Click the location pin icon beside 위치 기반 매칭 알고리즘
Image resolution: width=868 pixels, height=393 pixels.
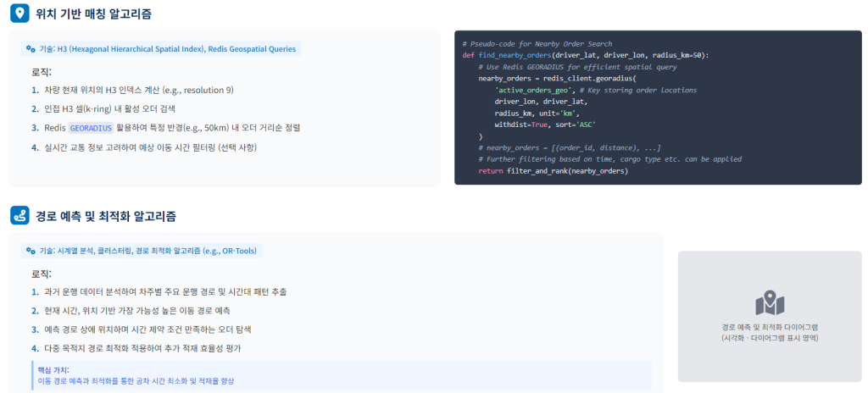click(x=19, y=14)
